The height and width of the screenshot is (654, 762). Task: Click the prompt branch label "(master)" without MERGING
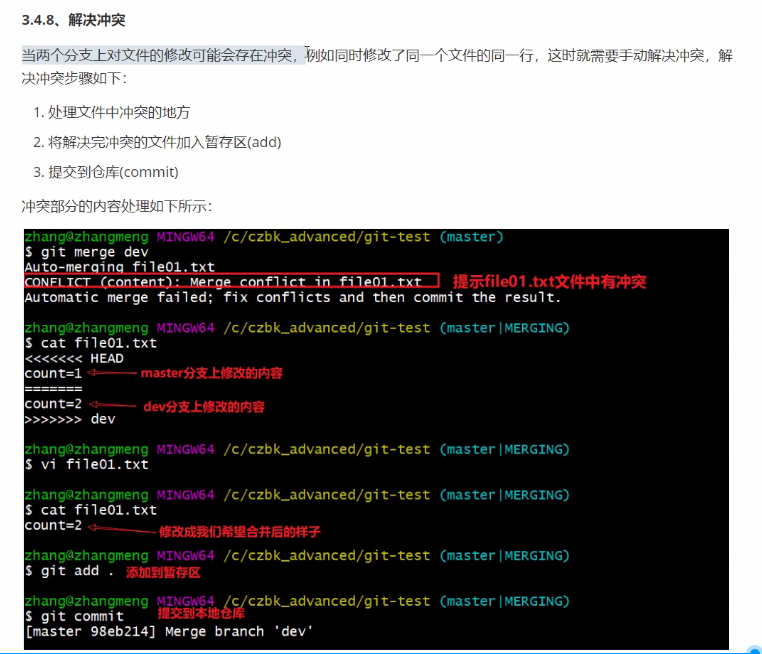click(471, 237)
